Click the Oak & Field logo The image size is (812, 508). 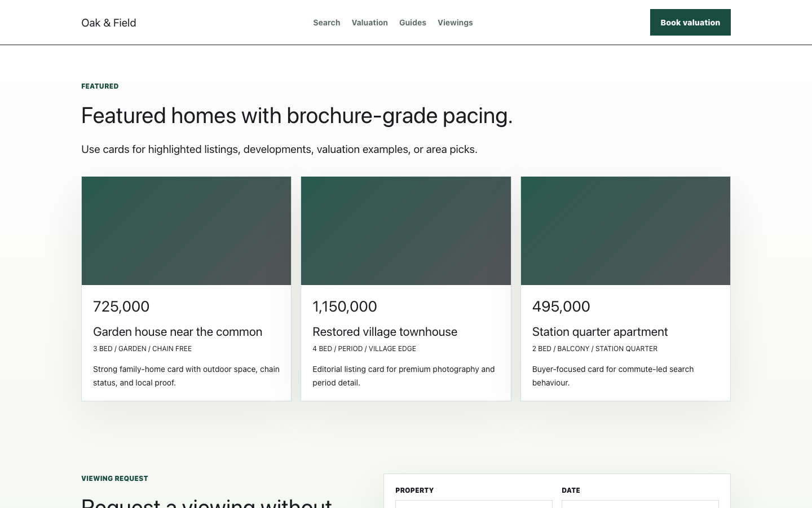click(109, 23)
